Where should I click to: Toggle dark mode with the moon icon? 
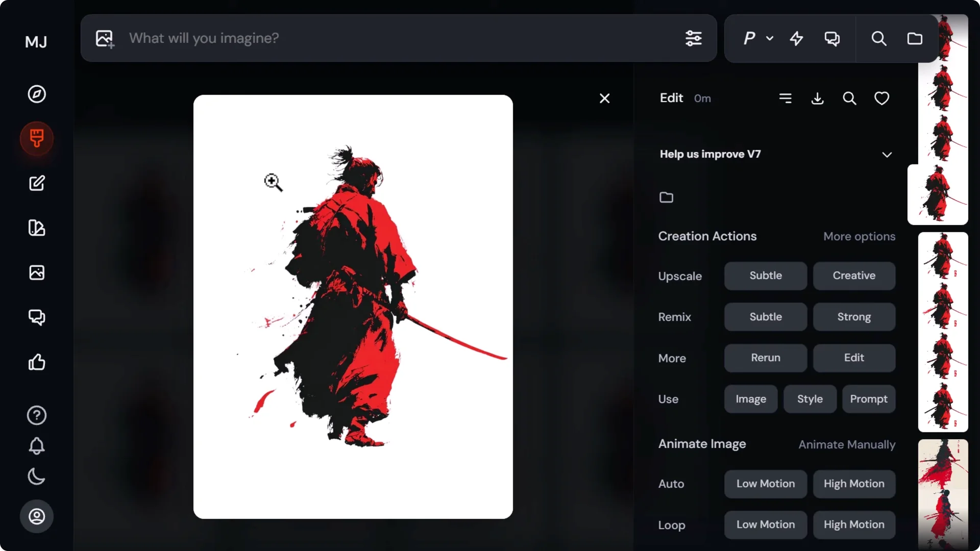point(36,477)
